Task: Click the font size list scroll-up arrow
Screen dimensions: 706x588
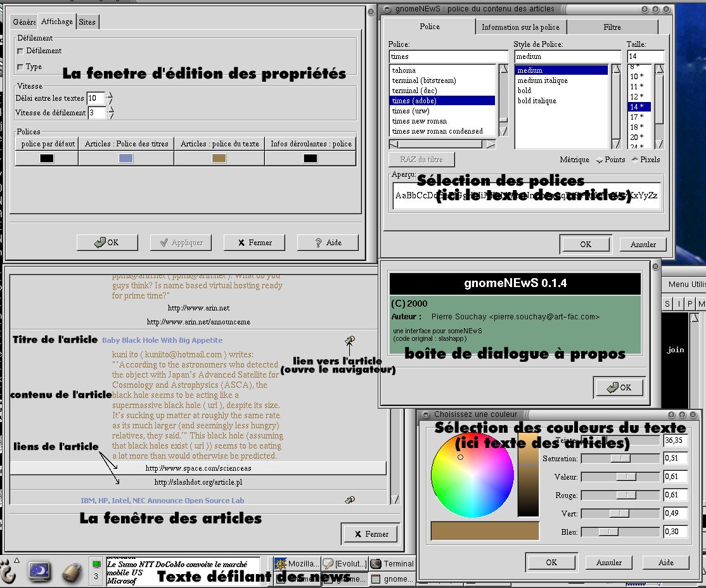Action: coord(659,69)
